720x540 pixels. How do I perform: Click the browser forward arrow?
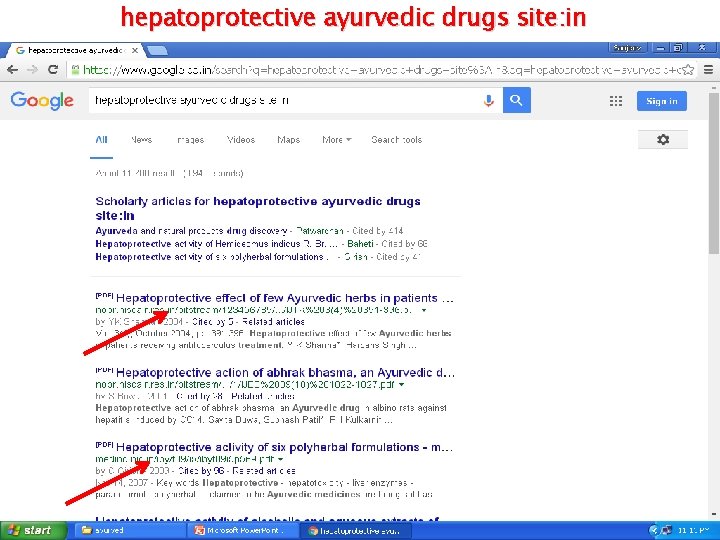point(32,69)
